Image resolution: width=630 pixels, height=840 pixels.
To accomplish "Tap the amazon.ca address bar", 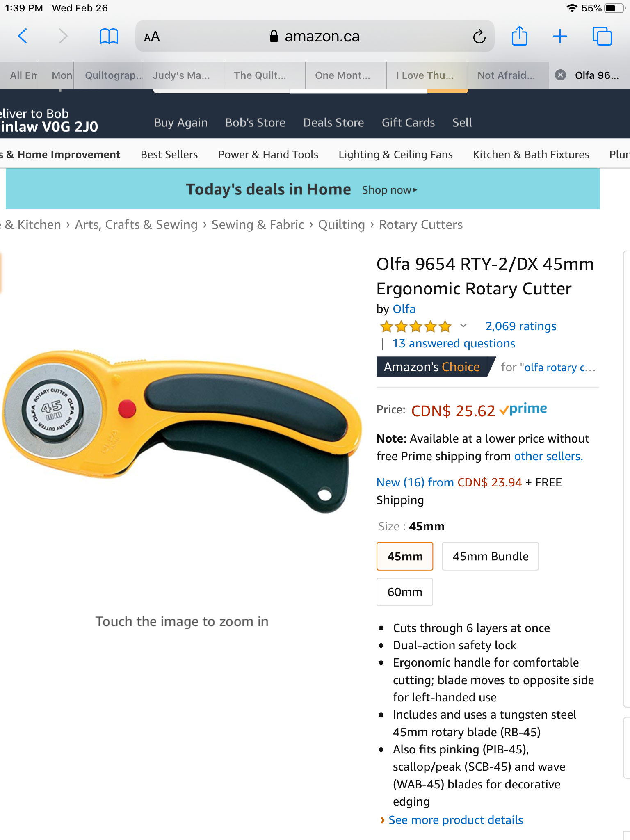I will (x=315, y=36).
